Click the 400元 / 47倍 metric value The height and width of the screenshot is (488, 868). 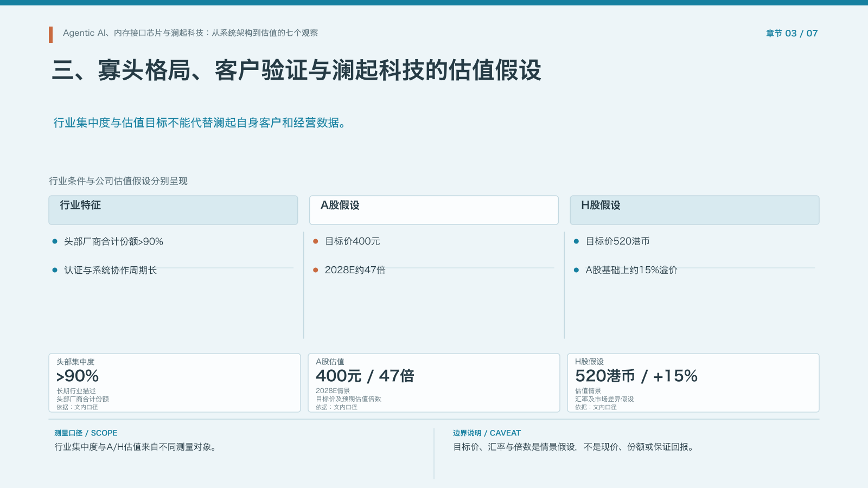click(x=365, y=376)
